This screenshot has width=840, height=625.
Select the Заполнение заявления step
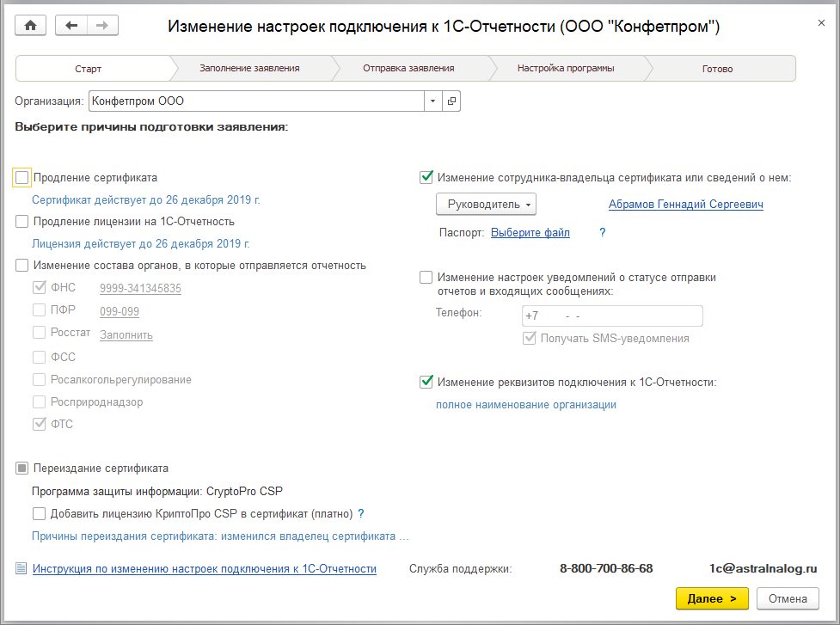click(x=249, y=69)
